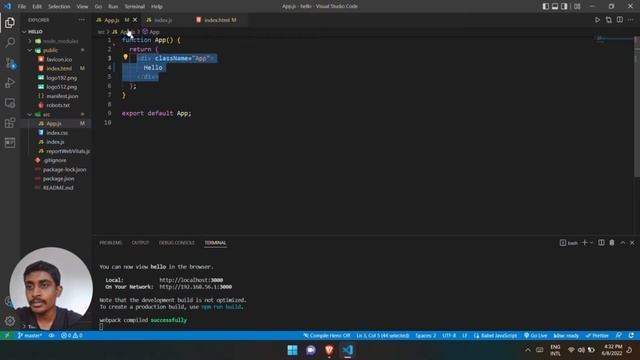The width and height of the screenshot is (640, 360).
Task: Toggle primary side bar layout icon
Action: click(546, 6)
